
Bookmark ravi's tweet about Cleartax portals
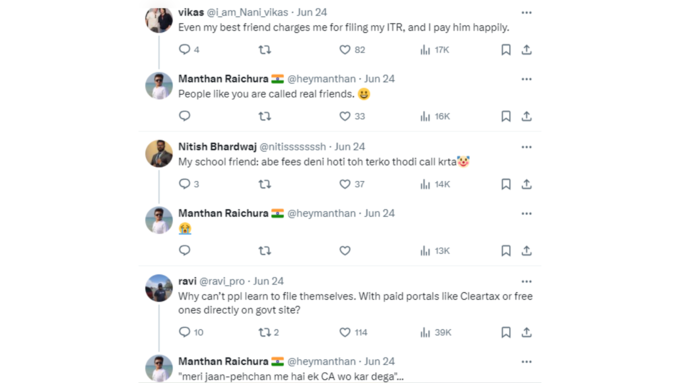(x=506, y=332)
